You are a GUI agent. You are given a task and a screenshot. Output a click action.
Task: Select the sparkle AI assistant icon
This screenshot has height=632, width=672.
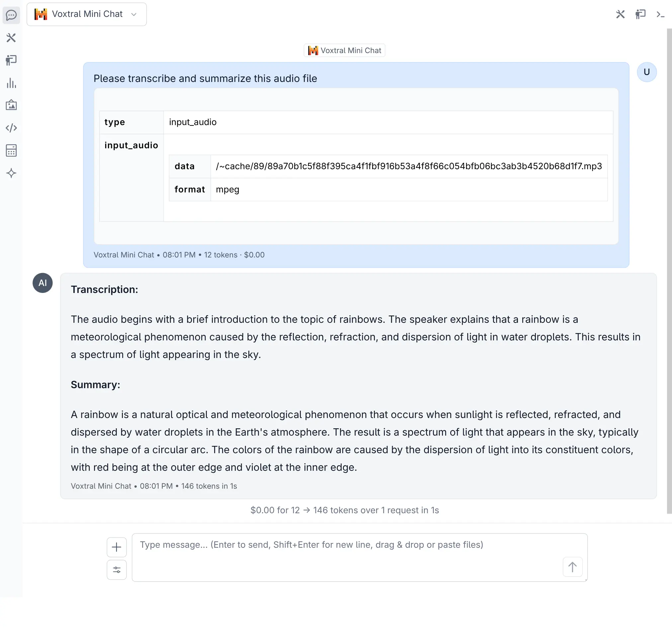click(11, 173)
